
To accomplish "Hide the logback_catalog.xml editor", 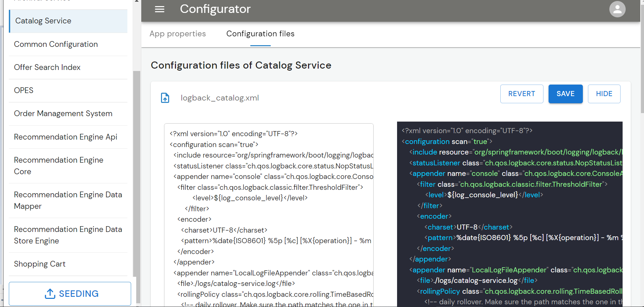I will (604, 94).
